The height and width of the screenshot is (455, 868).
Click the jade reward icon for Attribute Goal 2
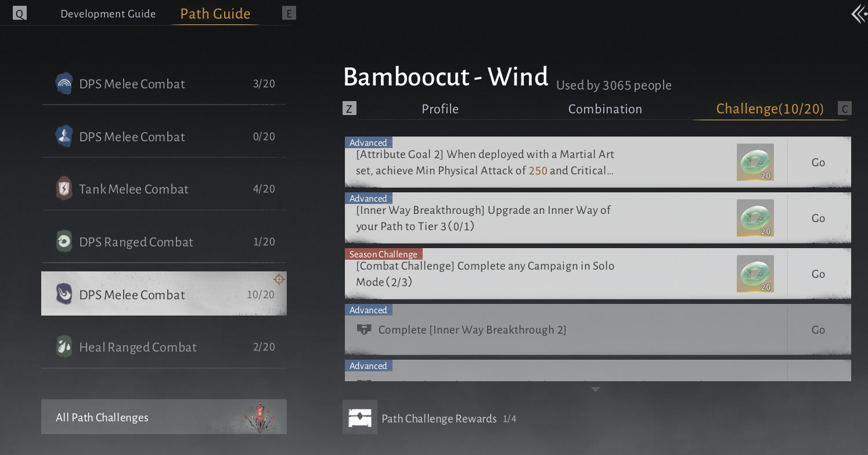click(x=755, y=162)
